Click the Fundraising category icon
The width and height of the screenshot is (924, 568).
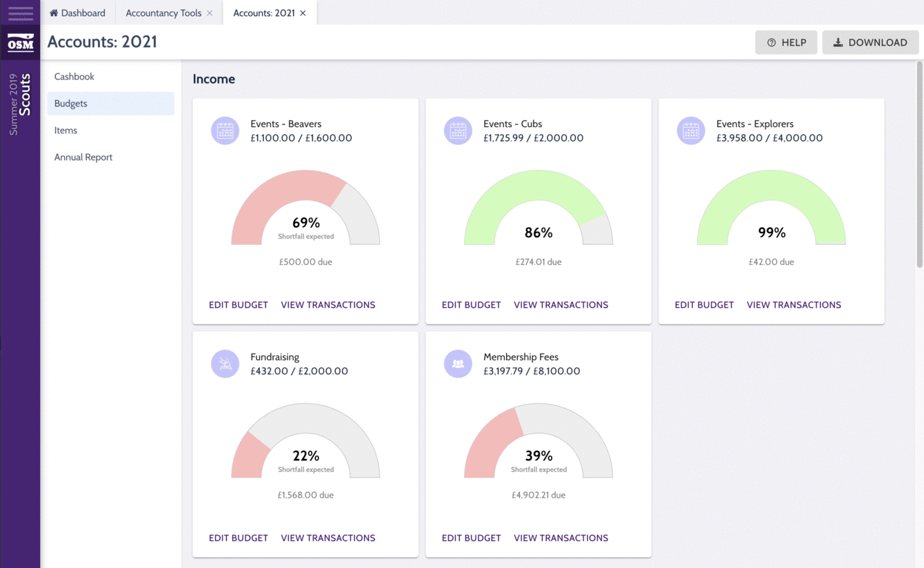(x=225, y=364)
